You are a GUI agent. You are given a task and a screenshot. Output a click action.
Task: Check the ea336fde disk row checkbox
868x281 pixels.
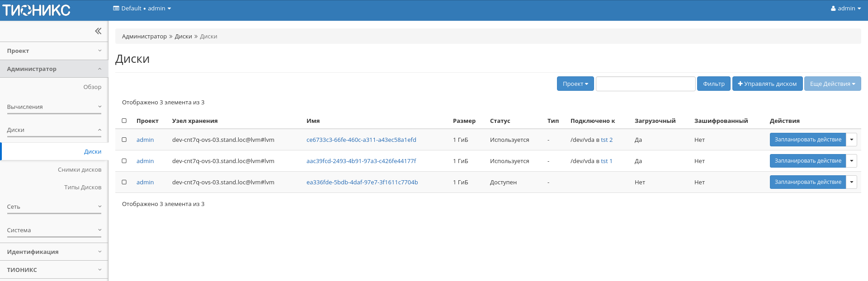(x=124, y=182)
